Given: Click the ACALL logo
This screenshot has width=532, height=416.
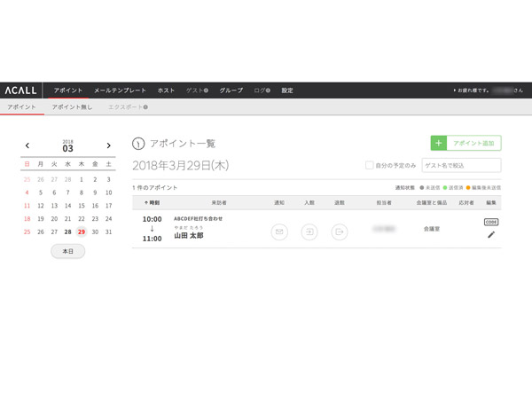Looking at the screenshot, I should [x=20, y=90].
